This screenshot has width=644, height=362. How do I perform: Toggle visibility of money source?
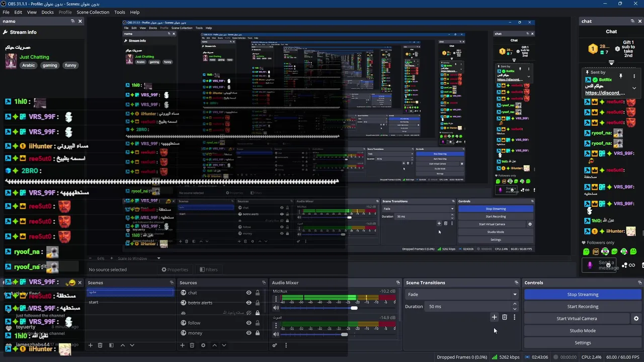[x=249, y=333]
